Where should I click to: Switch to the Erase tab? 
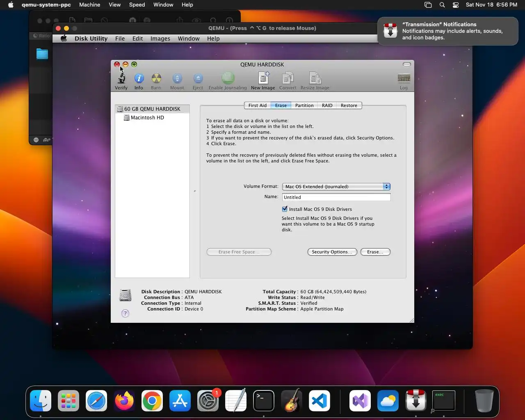pos(281,105)
